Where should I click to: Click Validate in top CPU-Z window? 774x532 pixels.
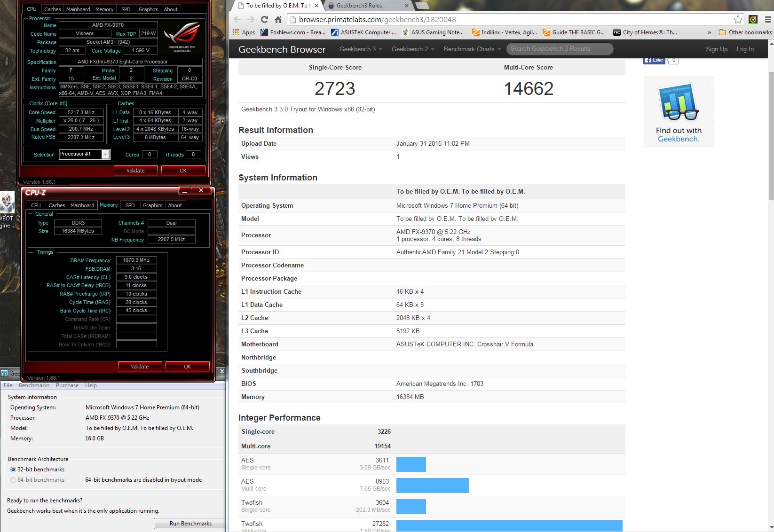click(135, 171)
